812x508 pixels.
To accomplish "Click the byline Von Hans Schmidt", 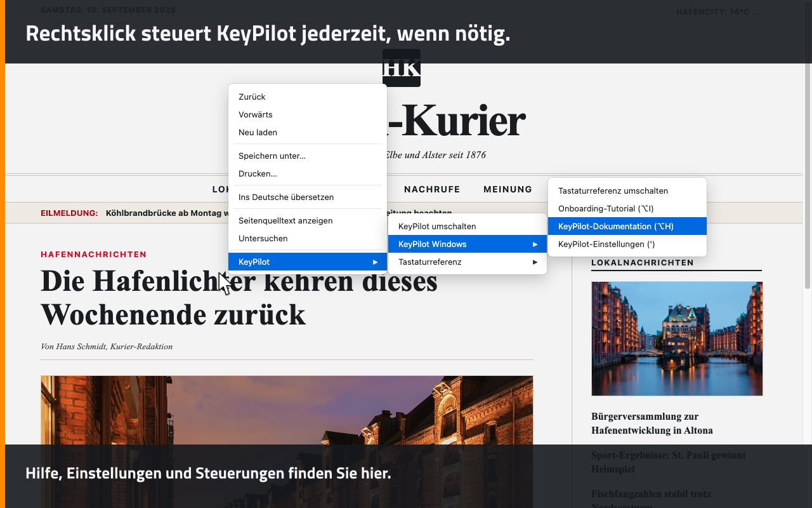I will tap(107, 347).
